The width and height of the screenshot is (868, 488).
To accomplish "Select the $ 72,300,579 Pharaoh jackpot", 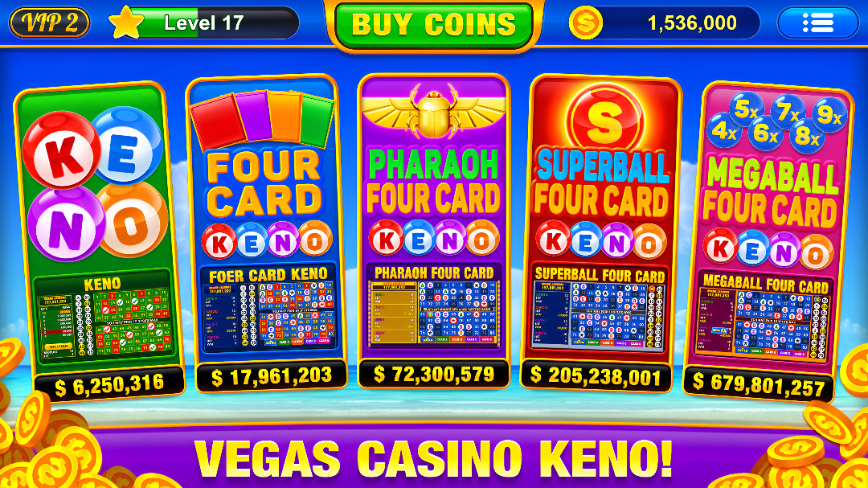I will [433, 374].
